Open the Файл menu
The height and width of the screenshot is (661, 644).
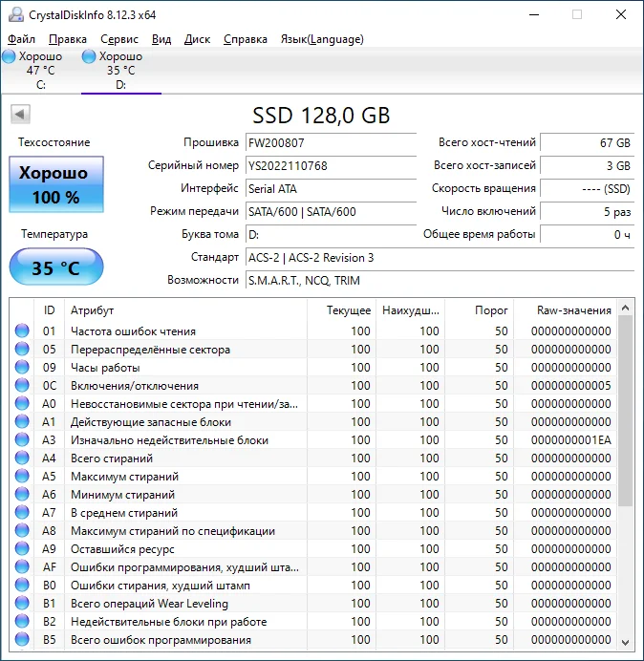[x=21, y=39]
